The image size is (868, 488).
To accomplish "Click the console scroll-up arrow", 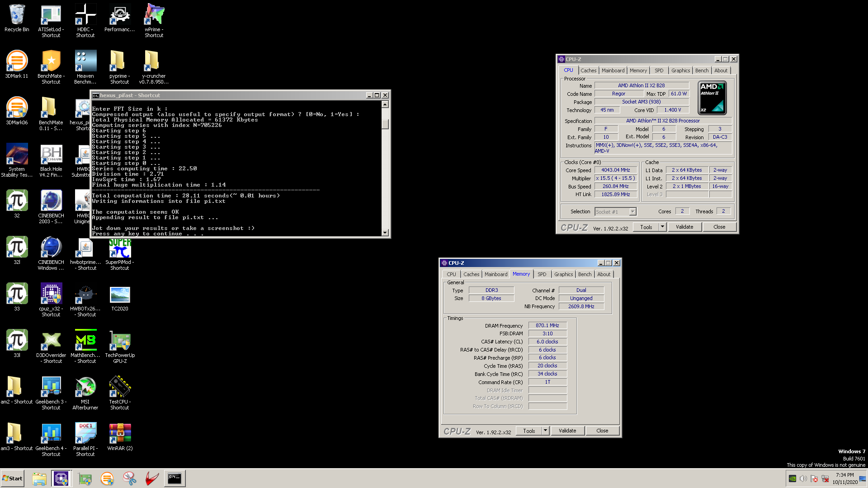I will (x=385, y=104).
